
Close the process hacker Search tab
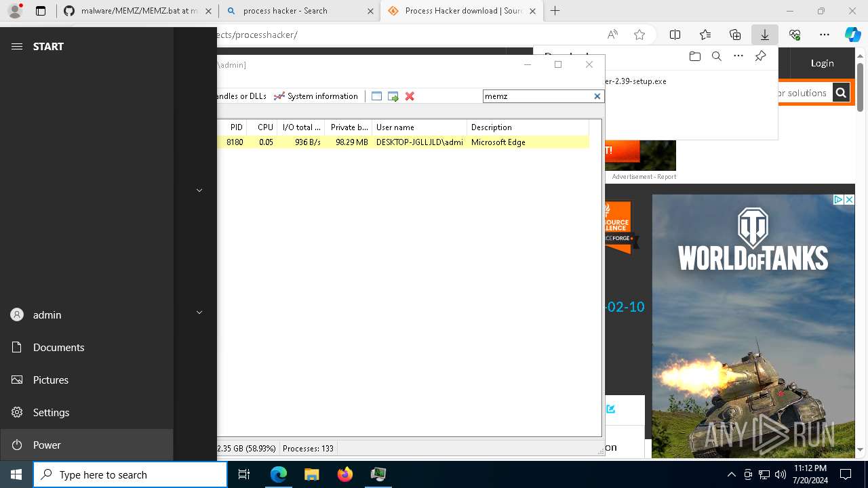point(370,11)
